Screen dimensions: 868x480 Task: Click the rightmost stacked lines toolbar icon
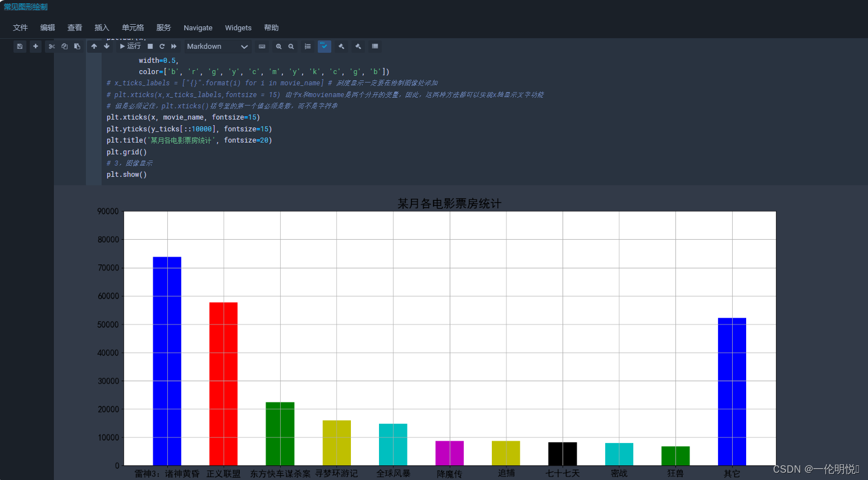coord(375,47)
